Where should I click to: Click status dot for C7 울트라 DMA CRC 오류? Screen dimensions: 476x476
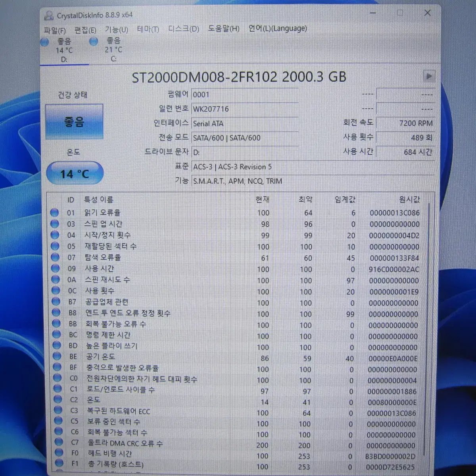coord(59,442)
